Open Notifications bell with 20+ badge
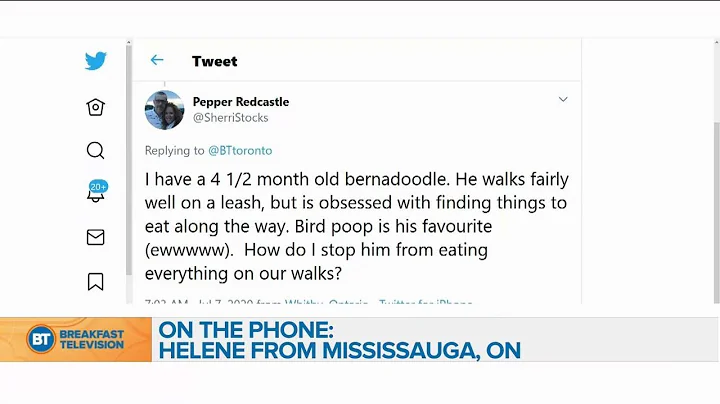 tap(96, 193)
